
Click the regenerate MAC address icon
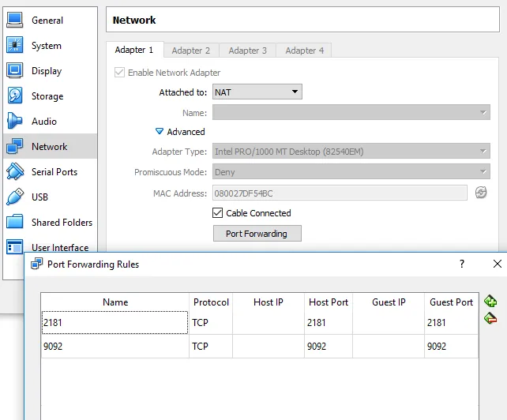click(481, 193)
